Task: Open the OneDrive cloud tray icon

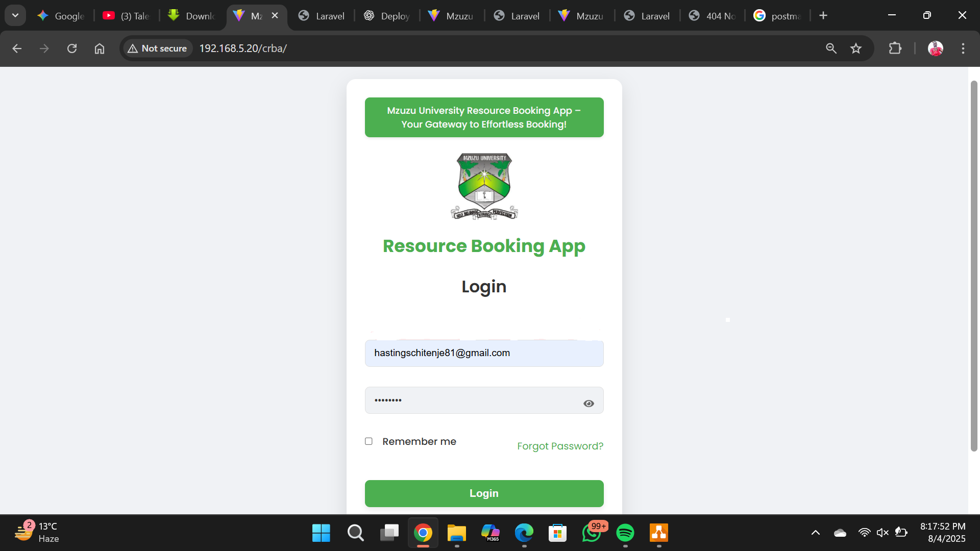Action: click(840, 533)
